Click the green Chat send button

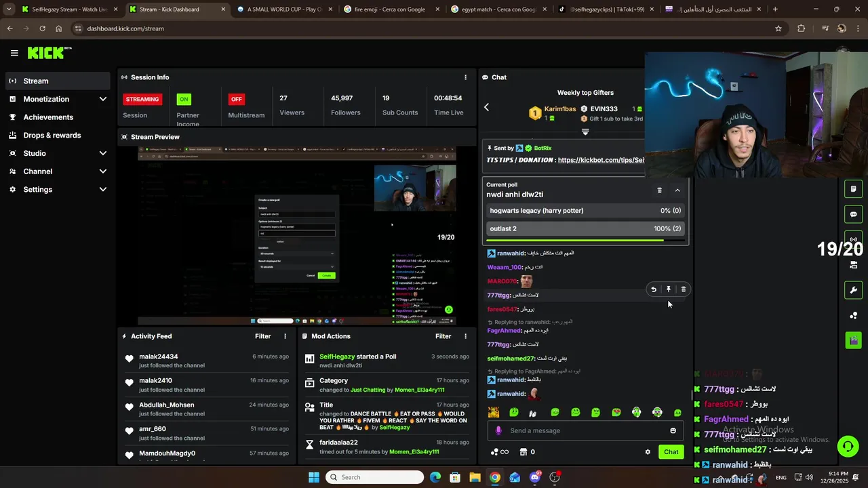pos(671,452)
